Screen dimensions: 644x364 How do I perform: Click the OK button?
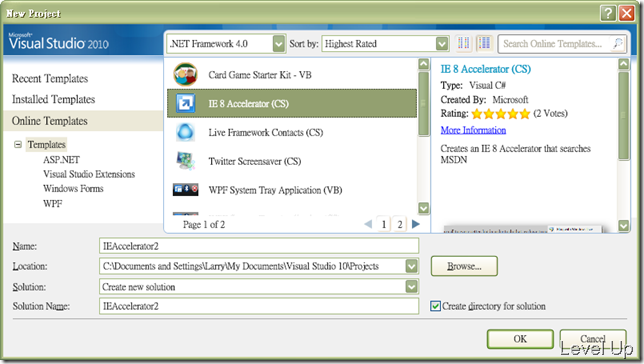(520, 339)
